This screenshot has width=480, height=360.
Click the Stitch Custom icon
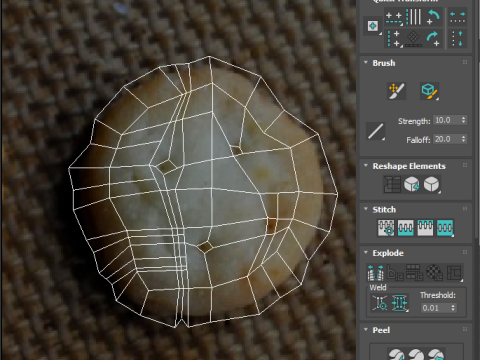point(445,228)
